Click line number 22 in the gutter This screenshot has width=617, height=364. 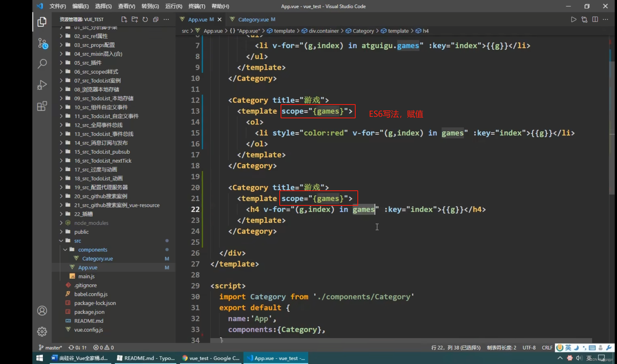(195, 209)
